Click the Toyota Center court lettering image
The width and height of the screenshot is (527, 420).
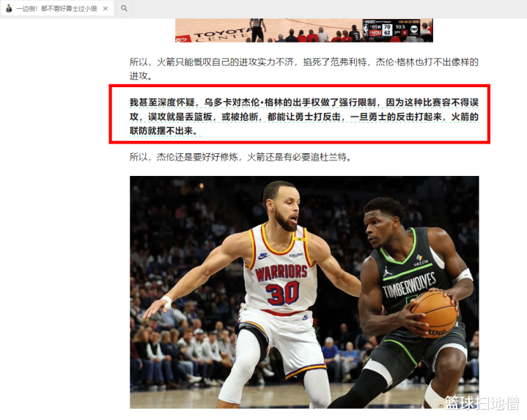click(220, 35)
